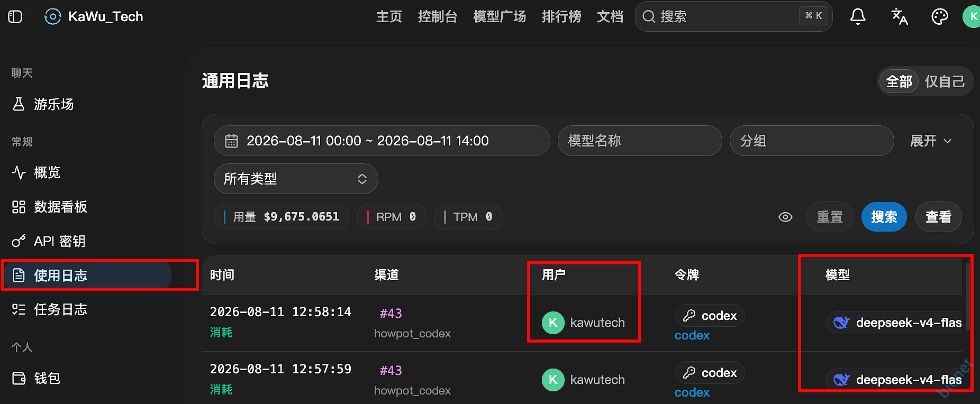980x404 pixels.
Task: Click the 用量 $9,675.0651 badge
Action: 282,217
